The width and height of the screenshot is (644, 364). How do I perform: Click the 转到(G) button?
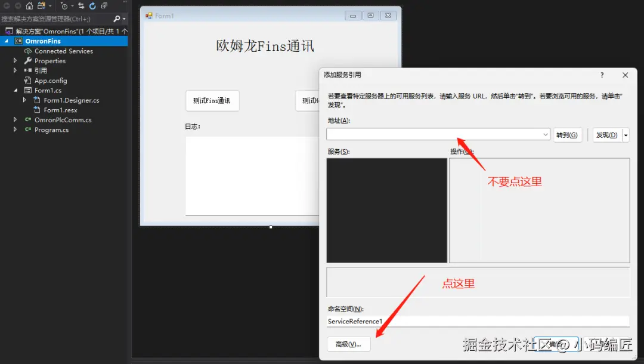click(x=567, y=135)
